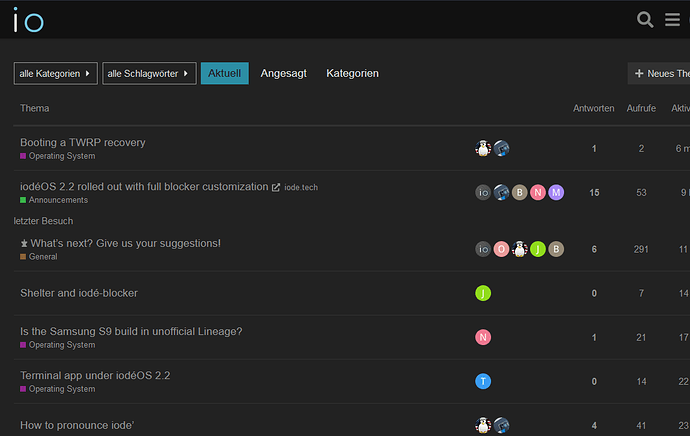This screenshot has height=436, width=690.
Task: Open the Announcements category tag
Action: click(x=54, y=200)
